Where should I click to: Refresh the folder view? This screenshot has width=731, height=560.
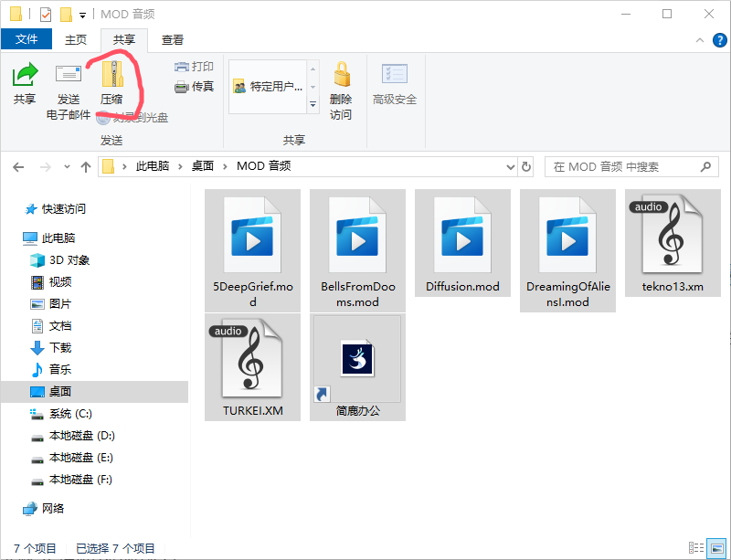click(526, 167)
